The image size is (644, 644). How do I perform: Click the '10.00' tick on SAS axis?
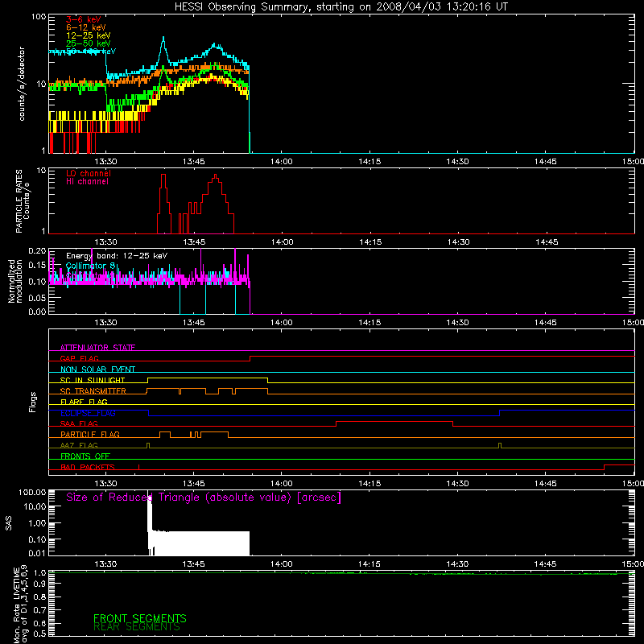(35, 506)
